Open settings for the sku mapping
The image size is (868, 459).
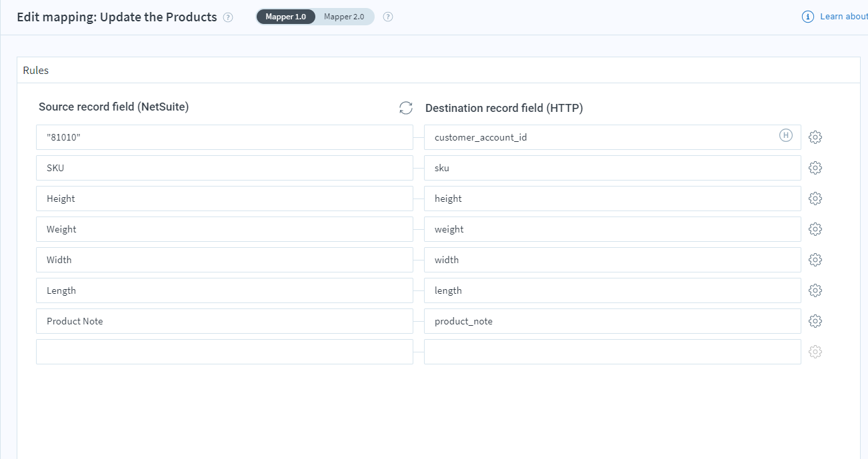[815, 167]
